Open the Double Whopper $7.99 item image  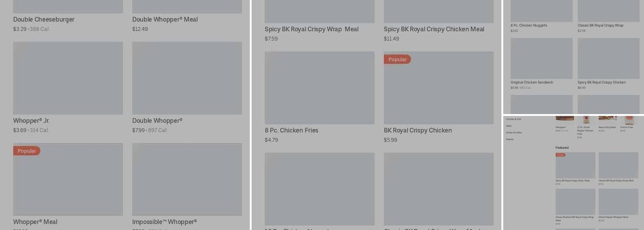click(187, 78)
